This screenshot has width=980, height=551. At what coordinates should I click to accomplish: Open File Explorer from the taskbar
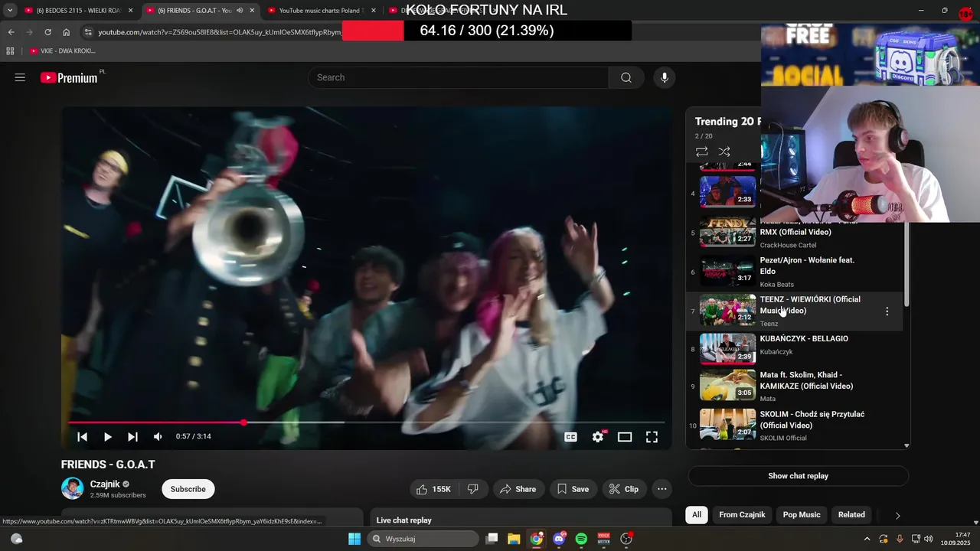514,539
